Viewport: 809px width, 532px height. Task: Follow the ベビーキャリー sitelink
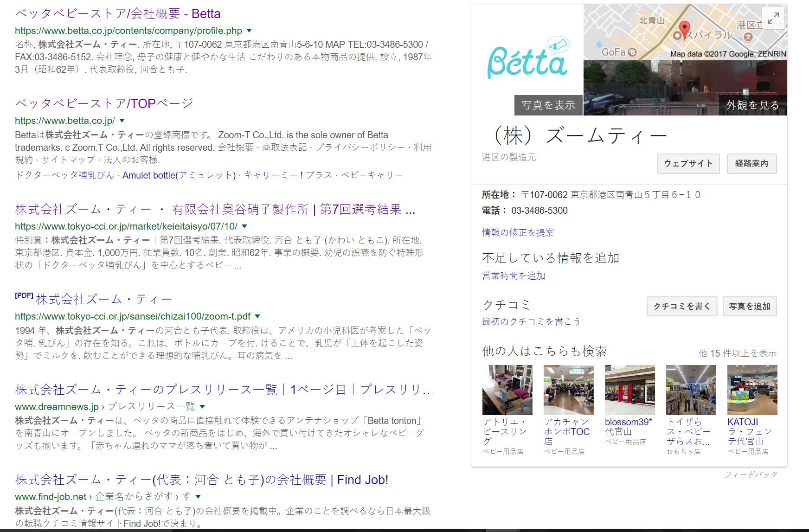(x=372, y=175)
